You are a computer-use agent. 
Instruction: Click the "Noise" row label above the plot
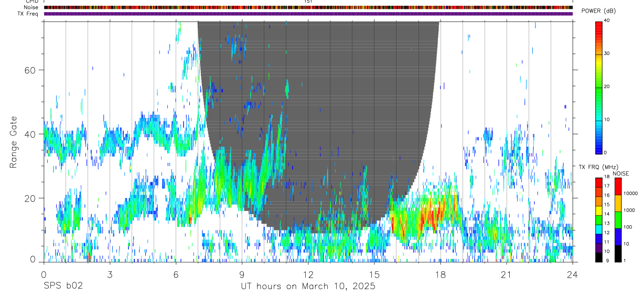31,7
